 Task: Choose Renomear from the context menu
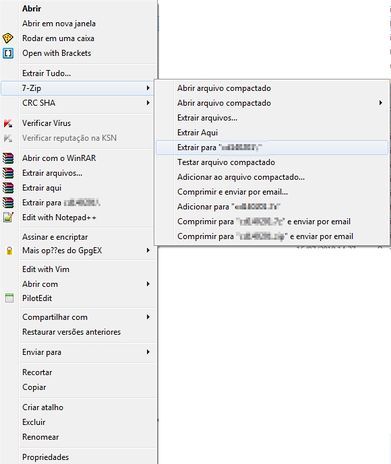point(40,437)
